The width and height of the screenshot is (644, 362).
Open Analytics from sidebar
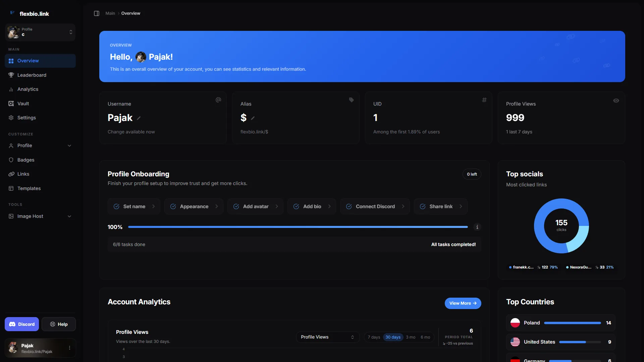[x=40, y=89]
